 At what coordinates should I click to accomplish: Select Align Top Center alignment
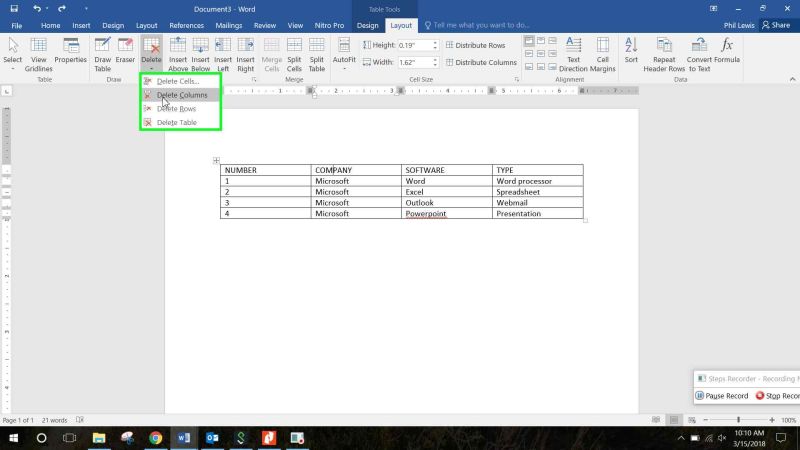[541, 40]
